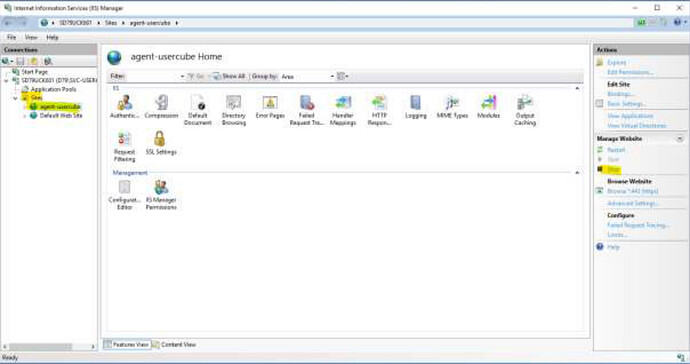This screenshot has height=364, width=690.
Task: Click Help link in Actions pane
Action: point(613,247)
